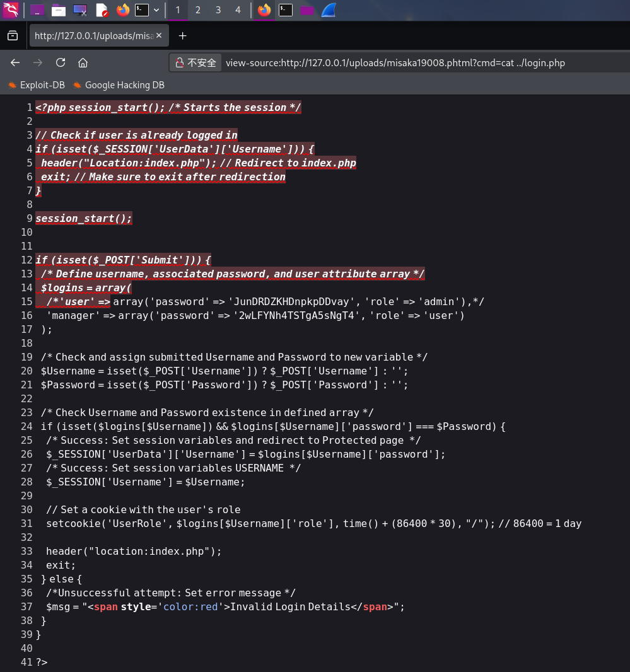Click 'header("Location:index.php")' on line 5
This screenshot has height=672, width=630.
click(x=128, y=163)
